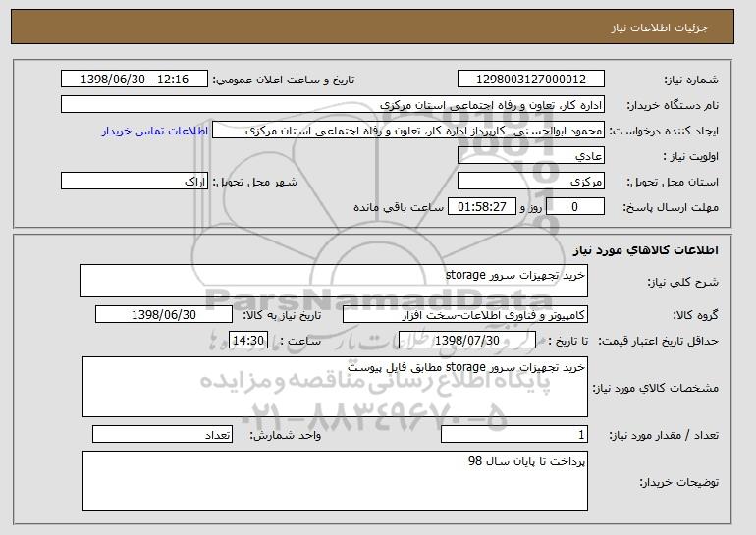
Task: Click the نام دستگاه خریدار field
Action: click(333, 105)
